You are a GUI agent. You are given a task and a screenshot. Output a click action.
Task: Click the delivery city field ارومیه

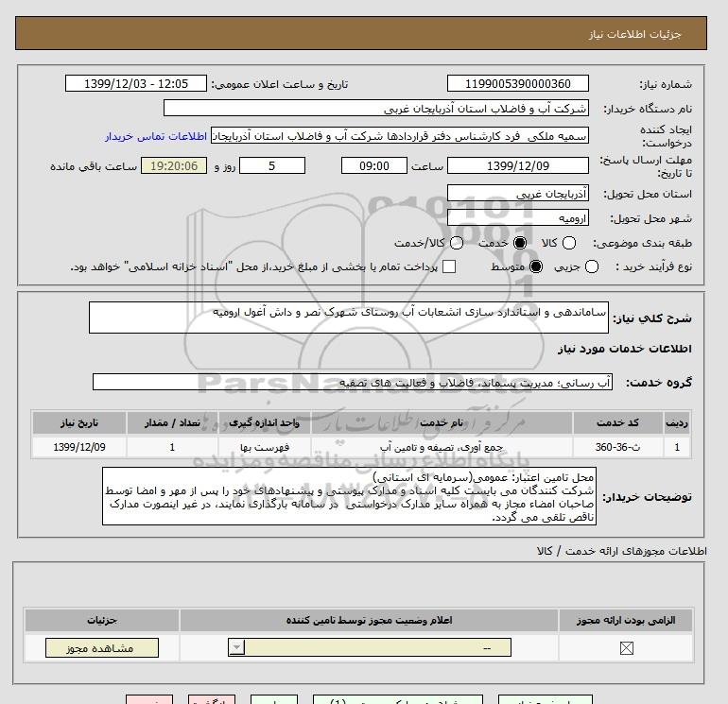[x=518, y=217]
